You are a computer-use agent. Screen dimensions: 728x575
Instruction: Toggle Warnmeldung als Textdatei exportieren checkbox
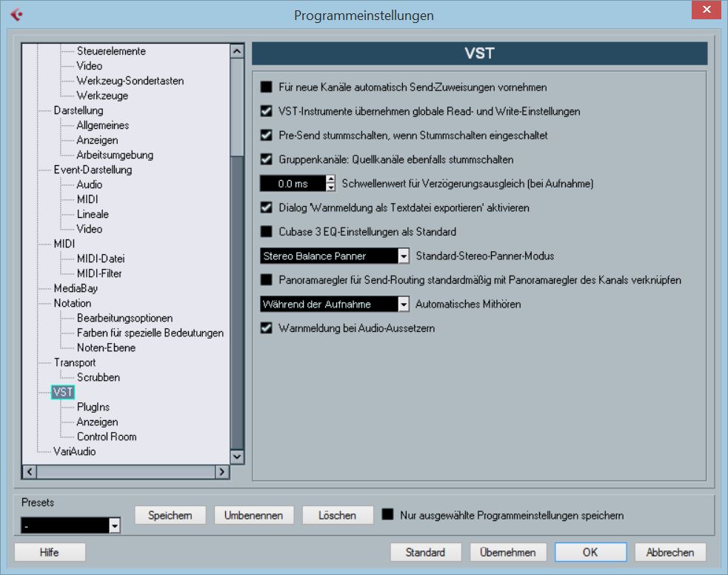pyautogui.click(x=267, y=207)
